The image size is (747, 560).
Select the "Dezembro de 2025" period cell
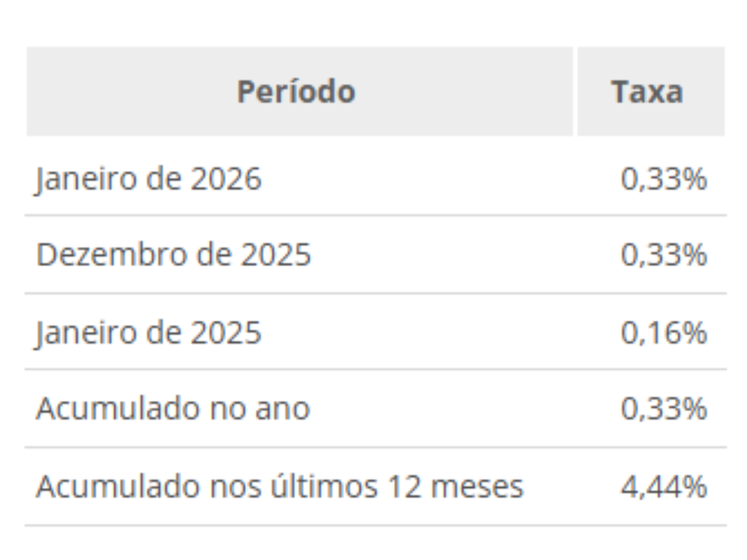tap(174, 255)
